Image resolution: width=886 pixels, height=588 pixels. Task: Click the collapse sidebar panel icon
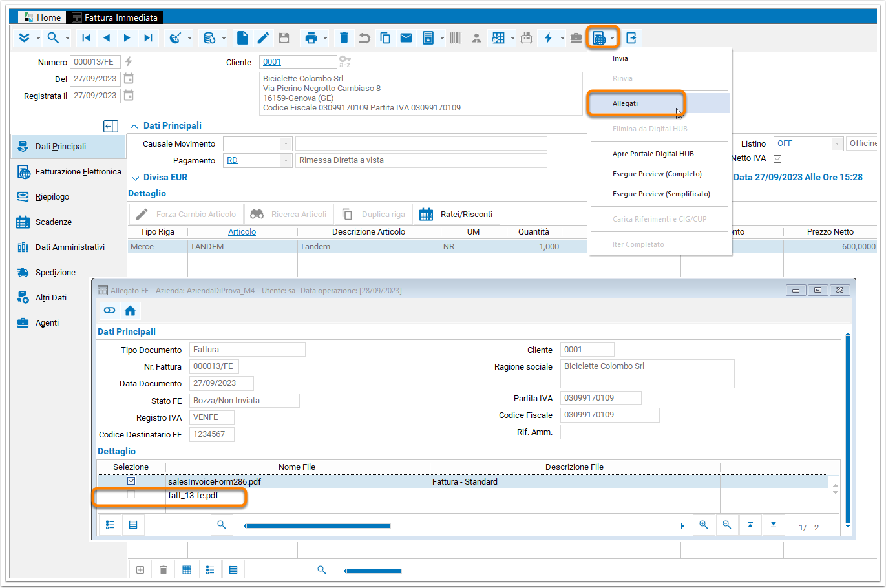tap(111, 126)
